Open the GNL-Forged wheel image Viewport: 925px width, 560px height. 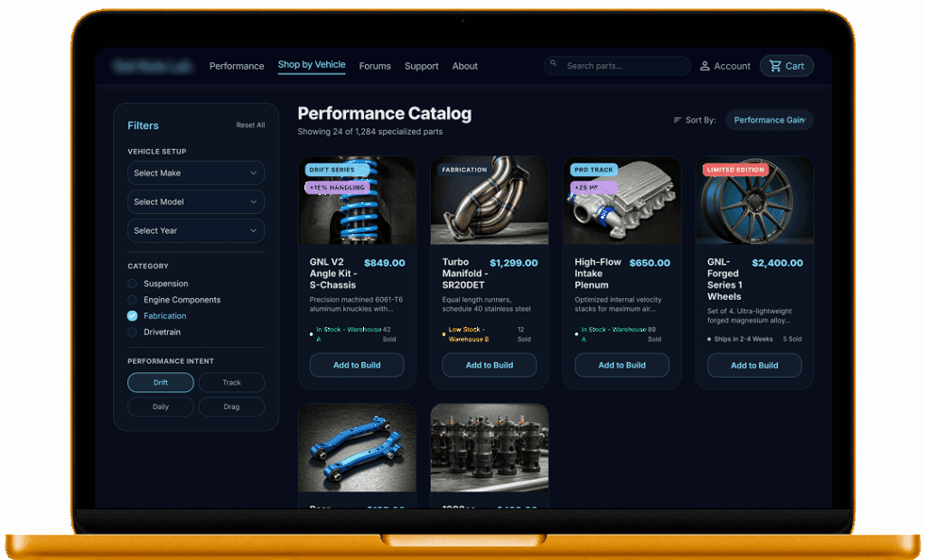pyautogui.click(x=754, y=201)
